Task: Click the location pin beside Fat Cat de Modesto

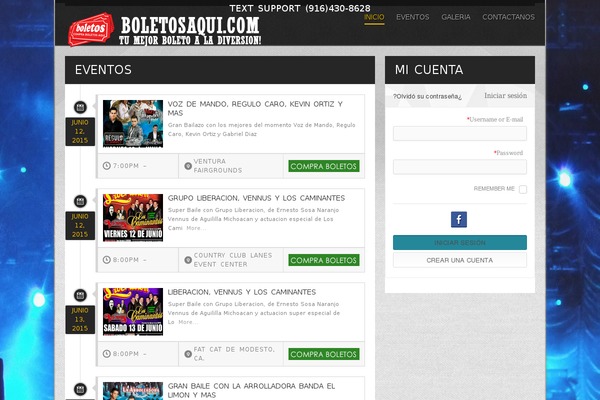Action: pos(188,354)
